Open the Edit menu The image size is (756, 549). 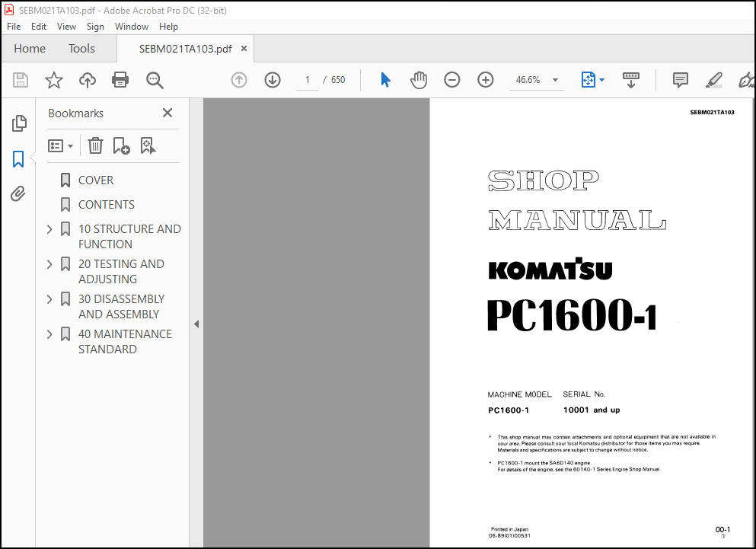[39, 27]
